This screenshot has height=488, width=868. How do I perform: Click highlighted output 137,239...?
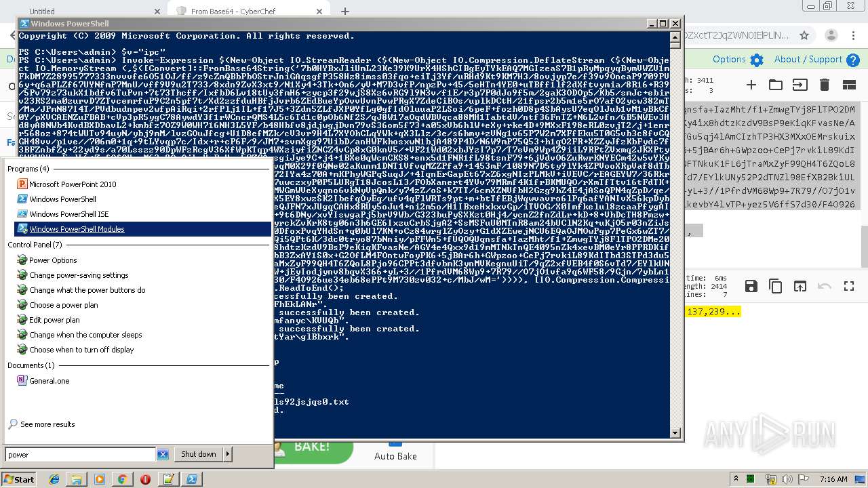coord(713,312)
